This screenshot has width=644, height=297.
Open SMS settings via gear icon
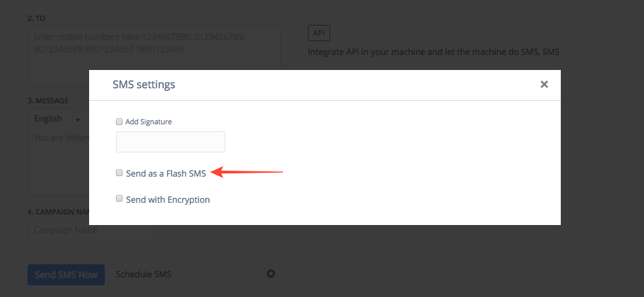coord(271,273)
